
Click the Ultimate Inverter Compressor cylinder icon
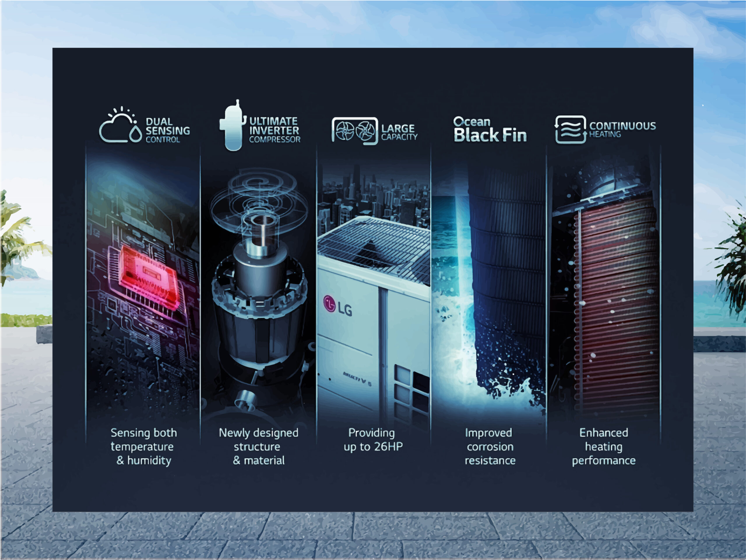click(x=233, y=125)
